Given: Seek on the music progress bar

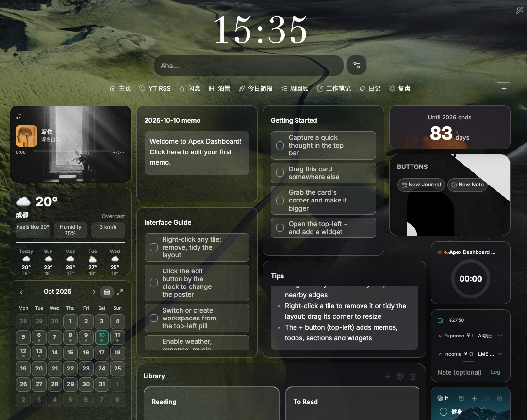Looking at the screenshot, I should [x=70, y=151].
